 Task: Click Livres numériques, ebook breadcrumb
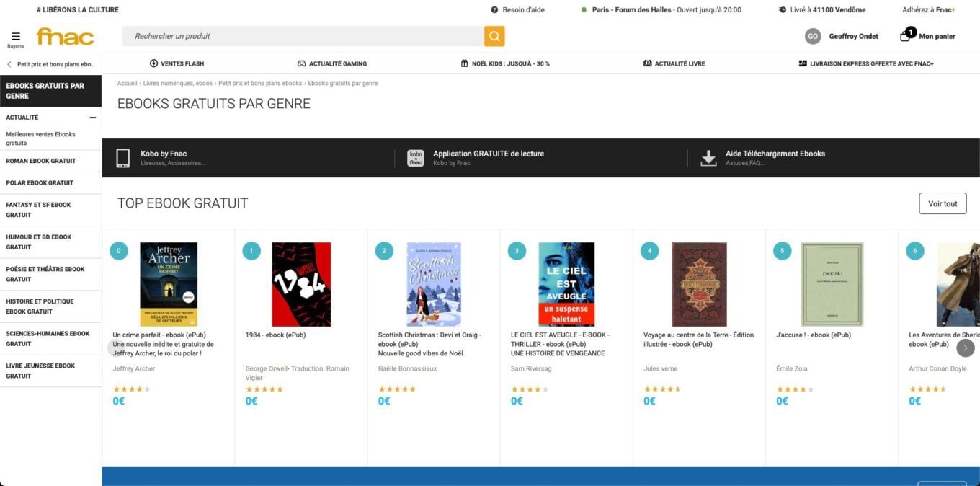[x=178, y=84]
